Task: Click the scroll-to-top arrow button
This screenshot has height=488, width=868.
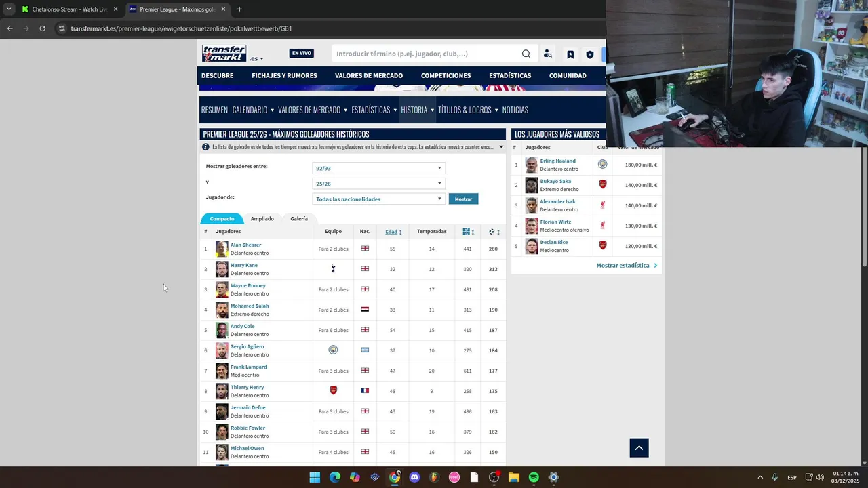Action: 639,447
